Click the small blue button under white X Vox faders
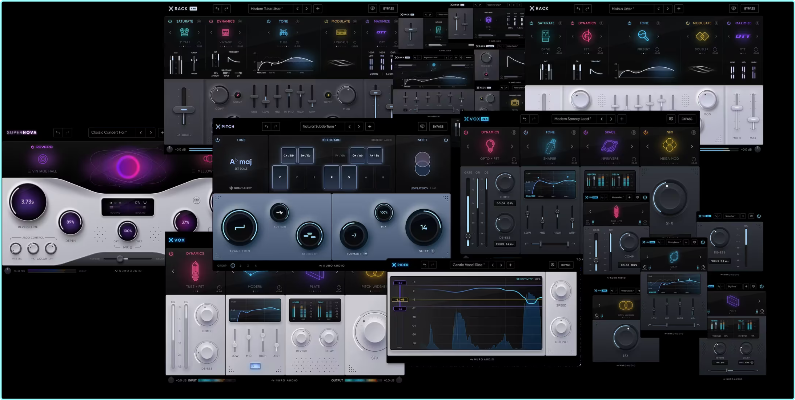795x400 pixels. (256, 367)
